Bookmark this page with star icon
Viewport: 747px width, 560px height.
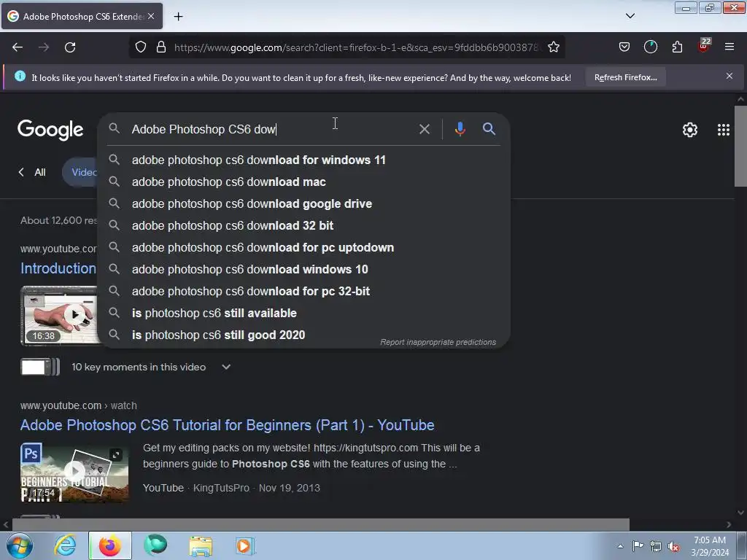553,47
